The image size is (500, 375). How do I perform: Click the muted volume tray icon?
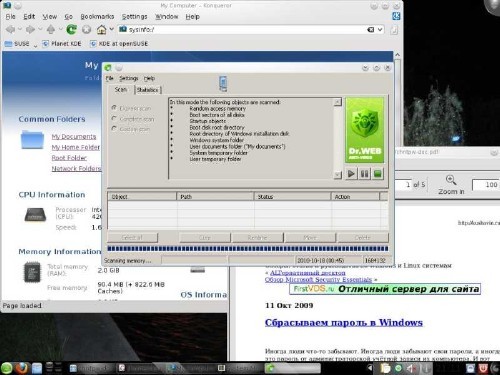411,368
